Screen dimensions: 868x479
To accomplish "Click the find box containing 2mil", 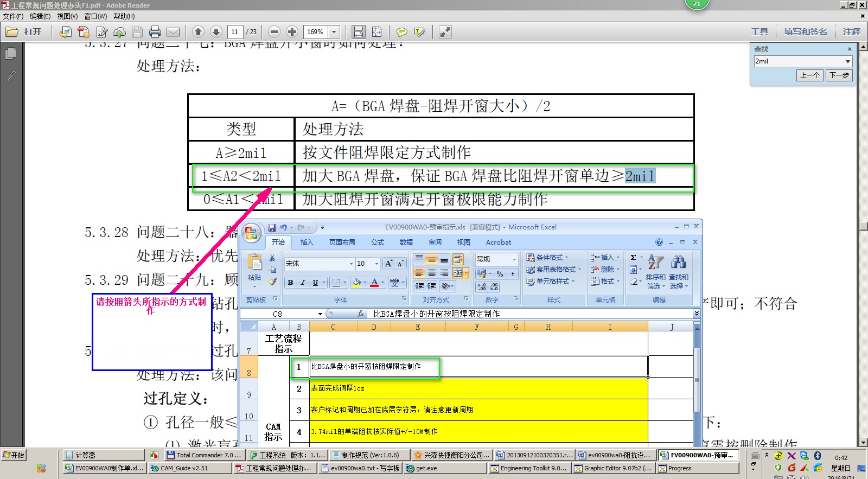I will click(x=799, y=61).
